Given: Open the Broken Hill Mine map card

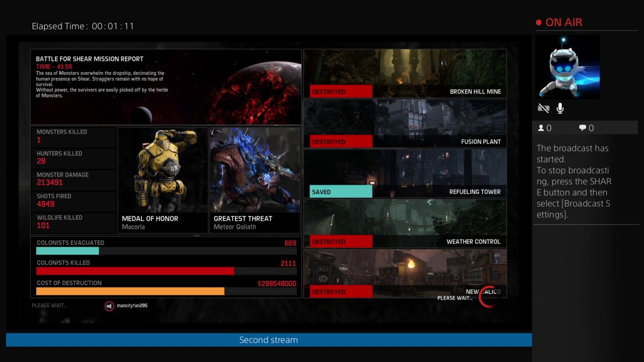Looking at the screenshot, I should click(405, 73).
